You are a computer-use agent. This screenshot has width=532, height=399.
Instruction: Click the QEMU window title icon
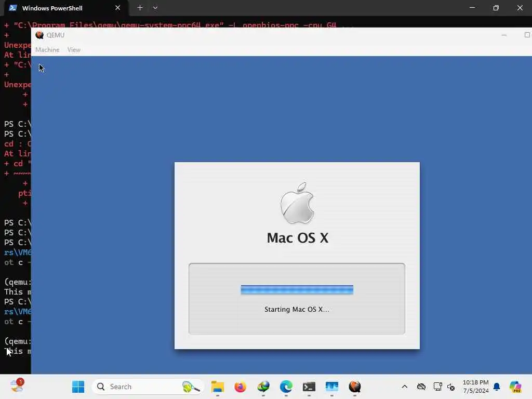[39, 35]
